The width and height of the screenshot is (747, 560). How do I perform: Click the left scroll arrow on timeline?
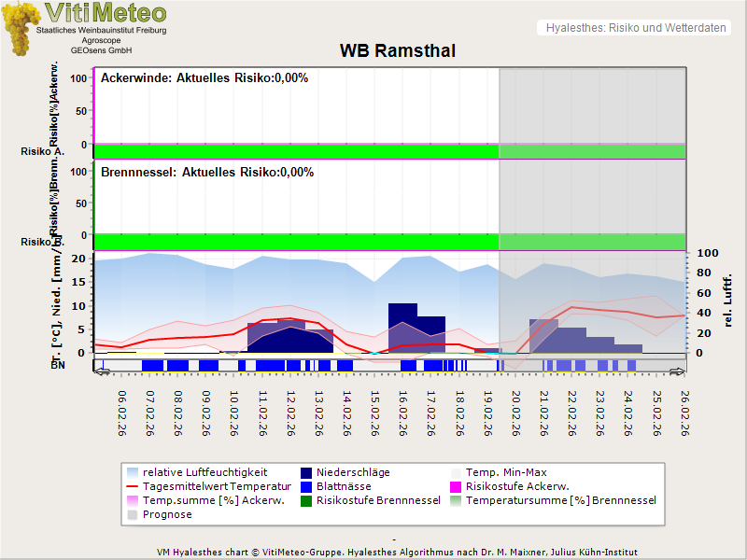coord(102,371)
